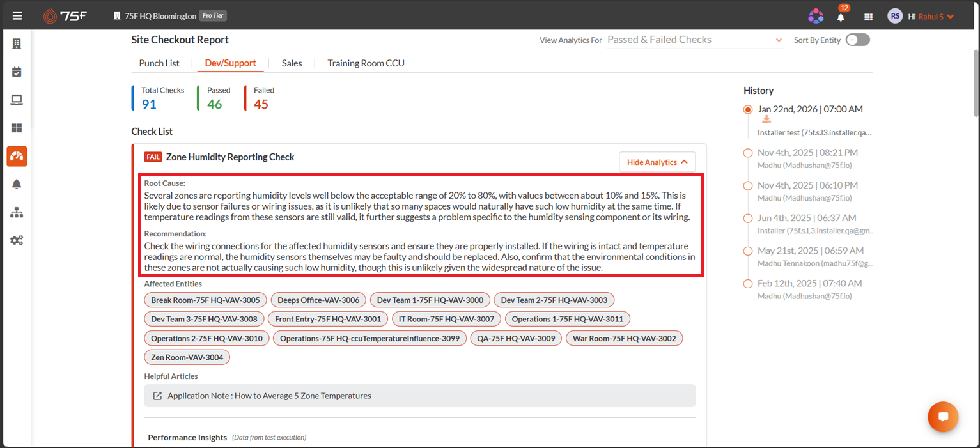Open the Passed & Failed Checks dropdown
The width and height of the screenshot is (980, 448).
click(695, 40)
